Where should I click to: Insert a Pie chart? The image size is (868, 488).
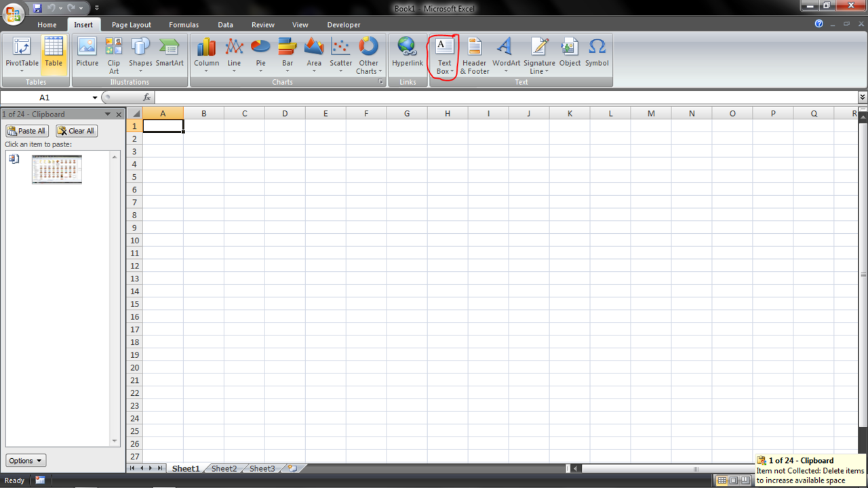tap(260, 55)
